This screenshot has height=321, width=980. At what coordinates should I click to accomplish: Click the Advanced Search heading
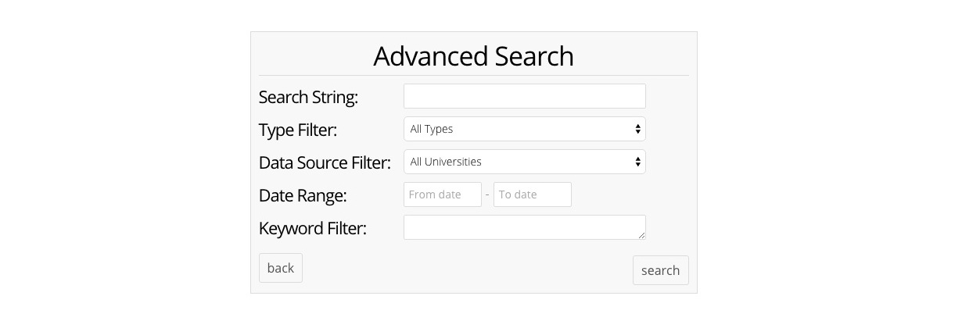pos(473,56)
